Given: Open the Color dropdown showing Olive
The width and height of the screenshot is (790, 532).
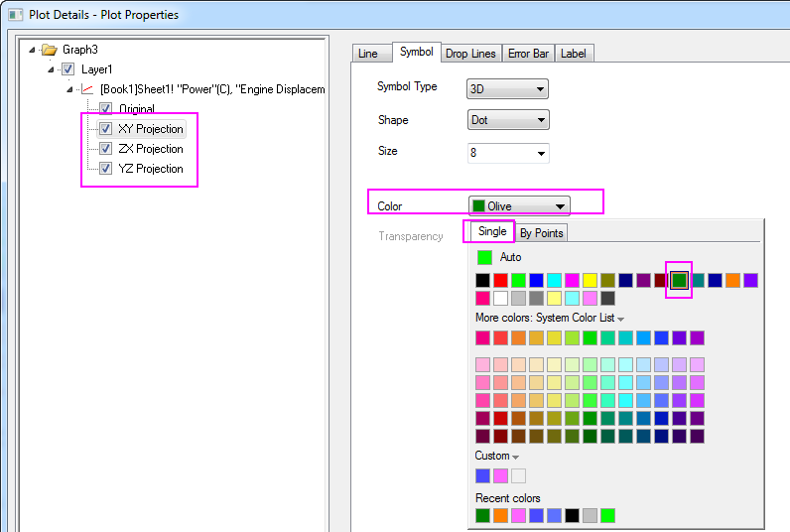Looking at the screenshot, I should pos(519,206).
